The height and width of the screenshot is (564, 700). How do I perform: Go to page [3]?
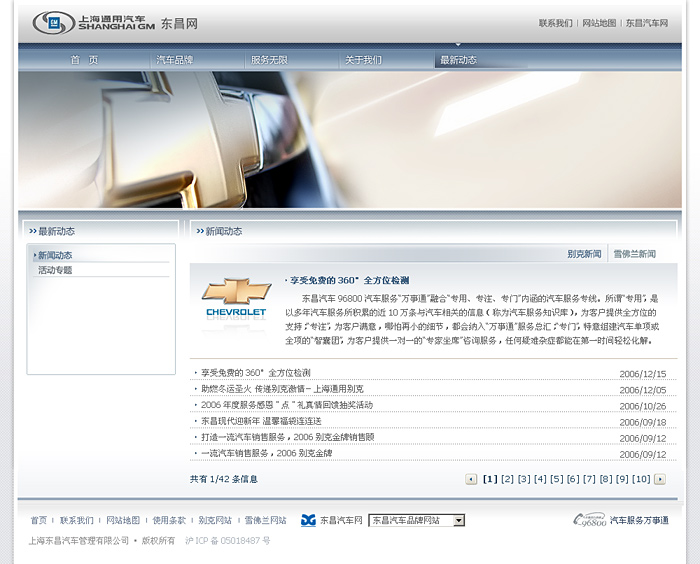point(524,479)
